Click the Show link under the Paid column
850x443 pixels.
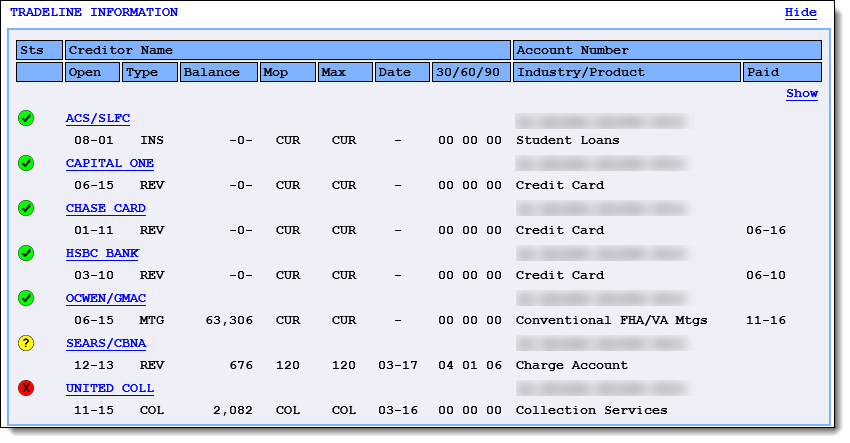click(x=802, y=93)
